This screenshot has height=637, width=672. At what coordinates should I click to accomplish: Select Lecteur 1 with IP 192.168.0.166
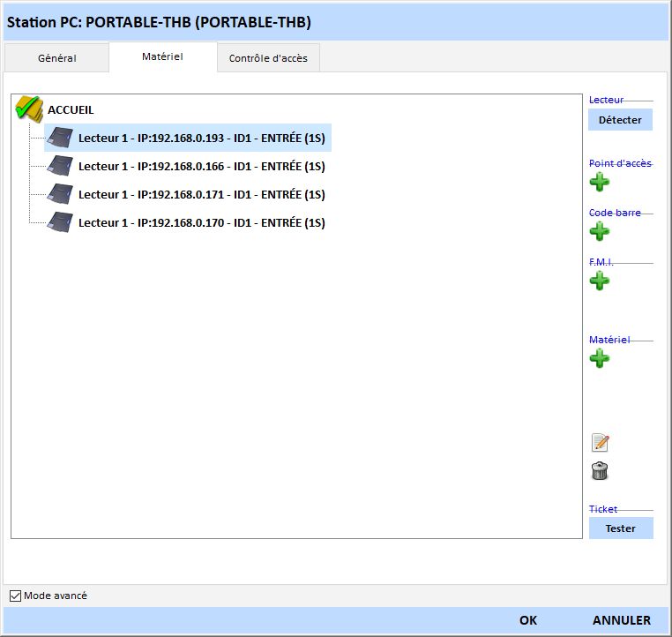(x=201, y=167)
